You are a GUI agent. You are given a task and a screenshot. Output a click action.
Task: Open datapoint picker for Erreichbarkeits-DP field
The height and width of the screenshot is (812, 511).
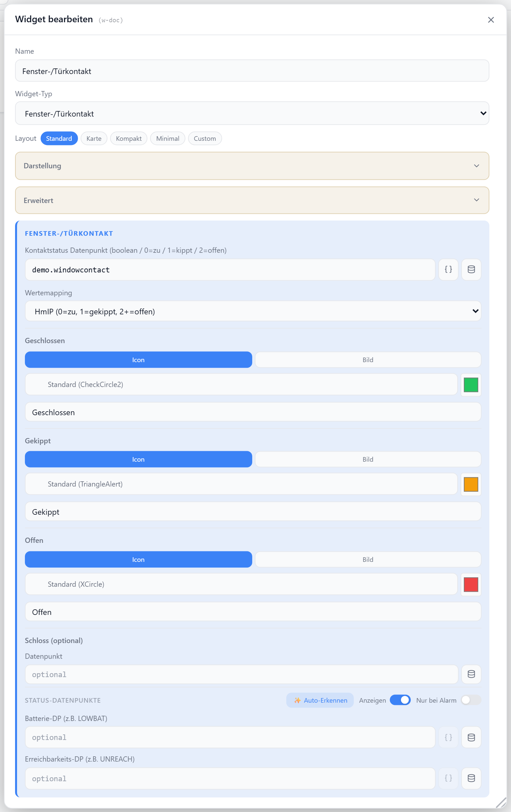pos(471,778)
